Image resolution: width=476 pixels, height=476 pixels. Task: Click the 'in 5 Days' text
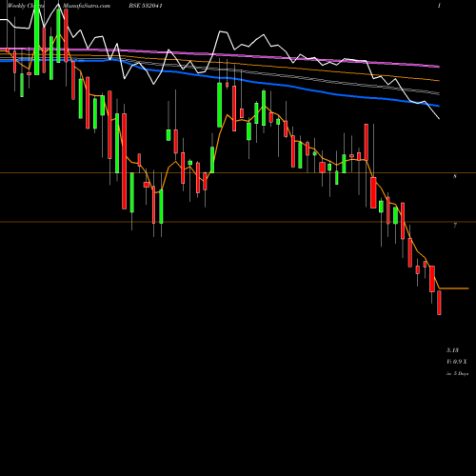tap(457, 374)
